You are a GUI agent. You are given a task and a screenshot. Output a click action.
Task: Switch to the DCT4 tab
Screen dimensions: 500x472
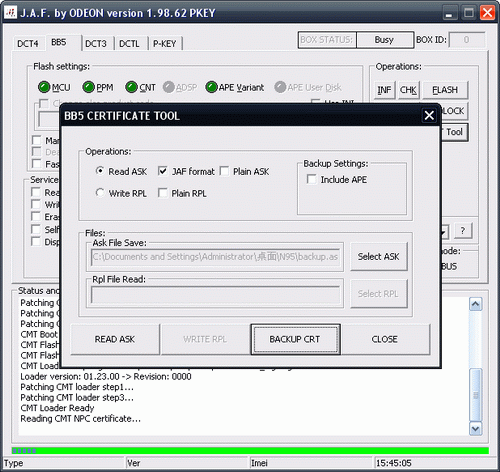coord(28,44)
